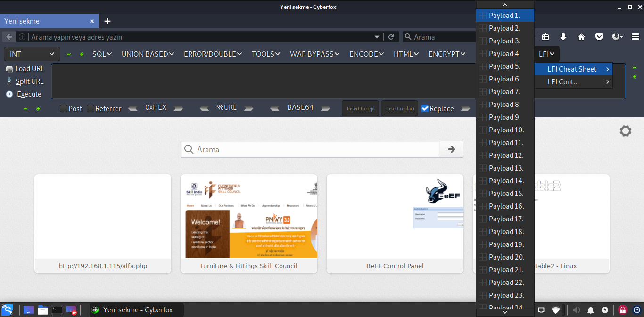Open the hamburger menu icon
The height and width of the screenshot is (317, 644).
636,37
